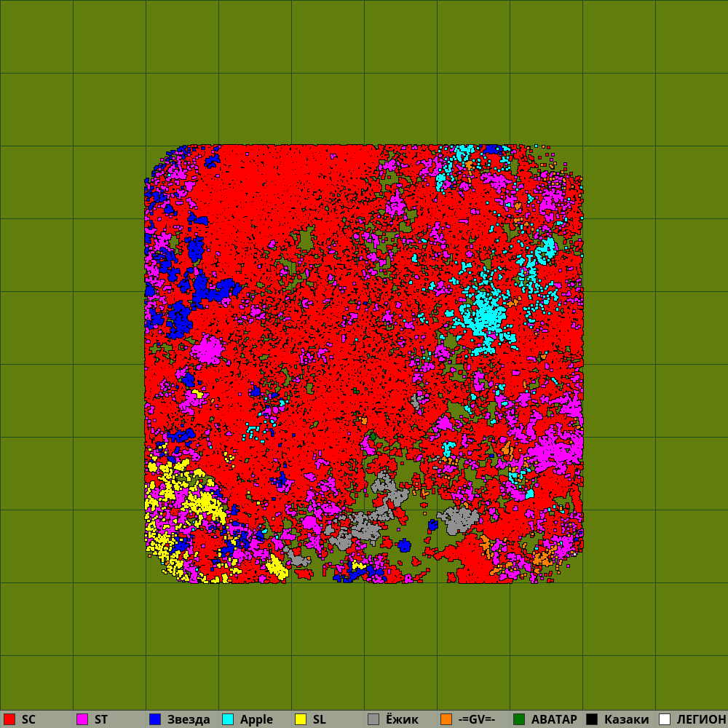Select the Apple legend label
Viewport: 728px width, 728px height.
[256, 720]
